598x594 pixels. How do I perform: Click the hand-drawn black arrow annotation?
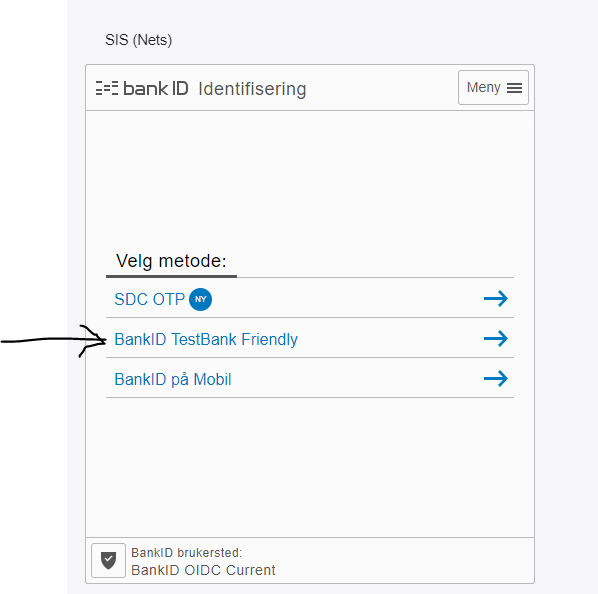tap(53, 340)
